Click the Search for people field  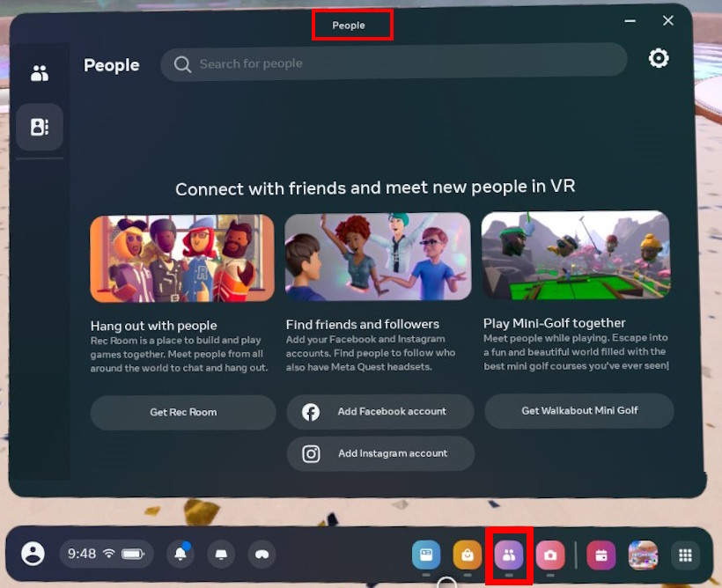tap(394, 63)
